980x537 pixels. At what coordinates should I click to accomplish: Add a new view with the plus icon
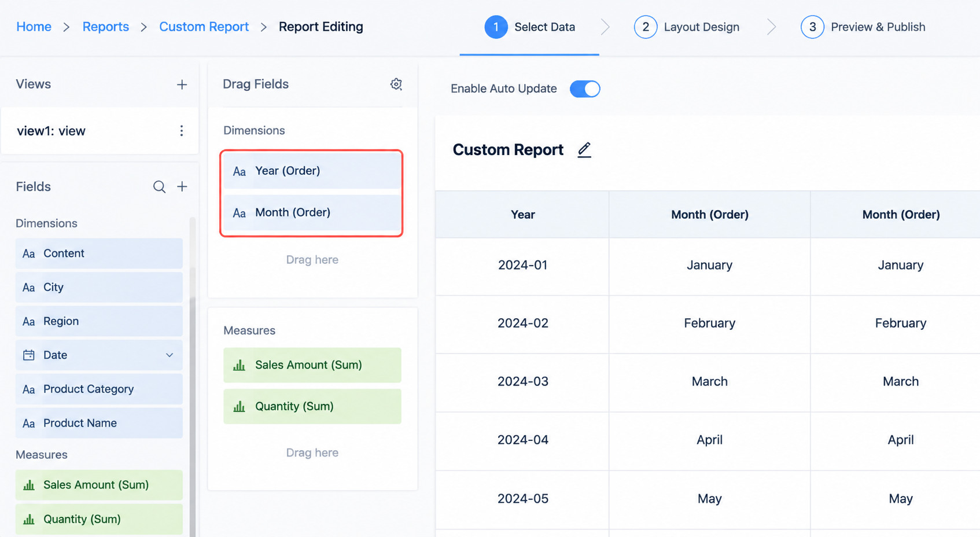click(x=182, y=84)
